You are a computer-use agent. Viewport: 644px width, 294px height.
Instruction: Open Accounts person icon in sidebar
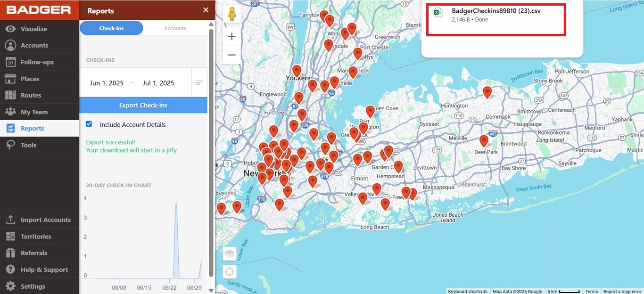10,45
